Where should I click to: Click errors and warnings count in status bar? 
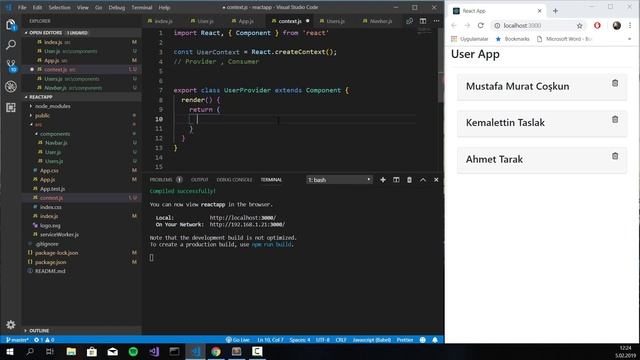(44, 340)
